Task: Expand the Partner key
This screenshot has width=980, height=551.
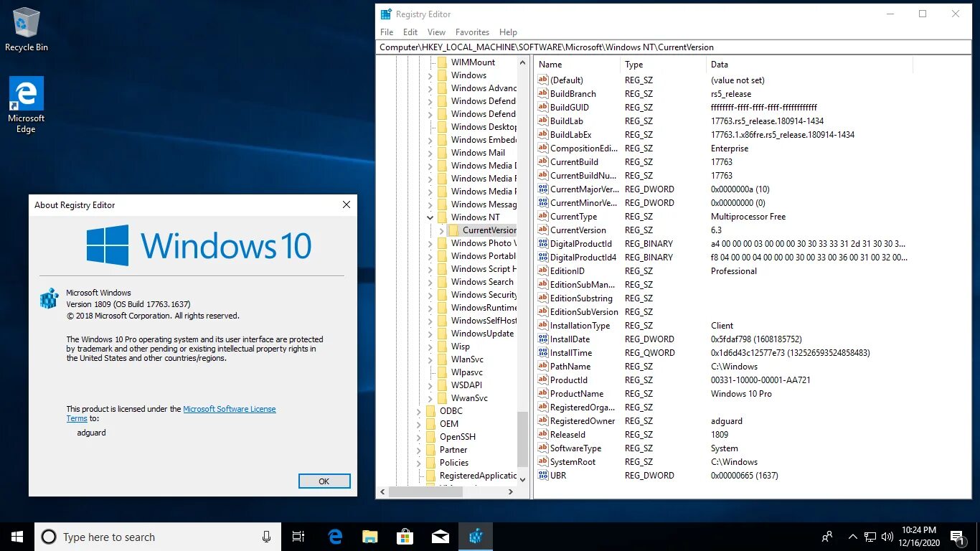Action: coord(419,450)
